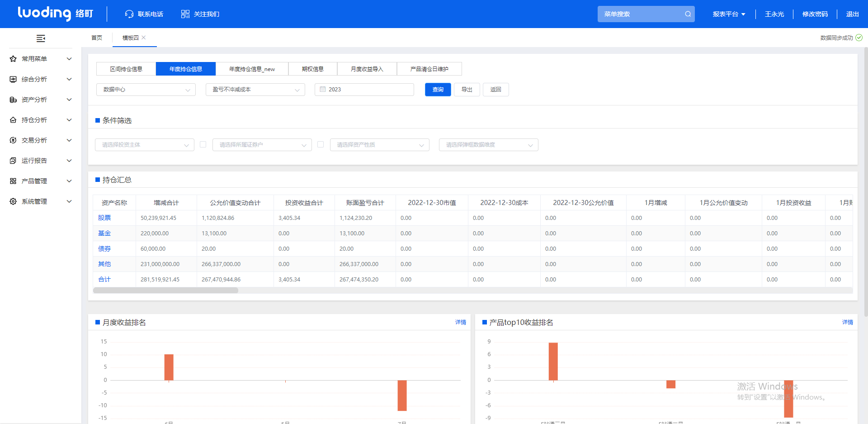The image size is (868, 424).
Task: Open 详情 for 产品top10收益排名
Action: [x=848, y=322]
